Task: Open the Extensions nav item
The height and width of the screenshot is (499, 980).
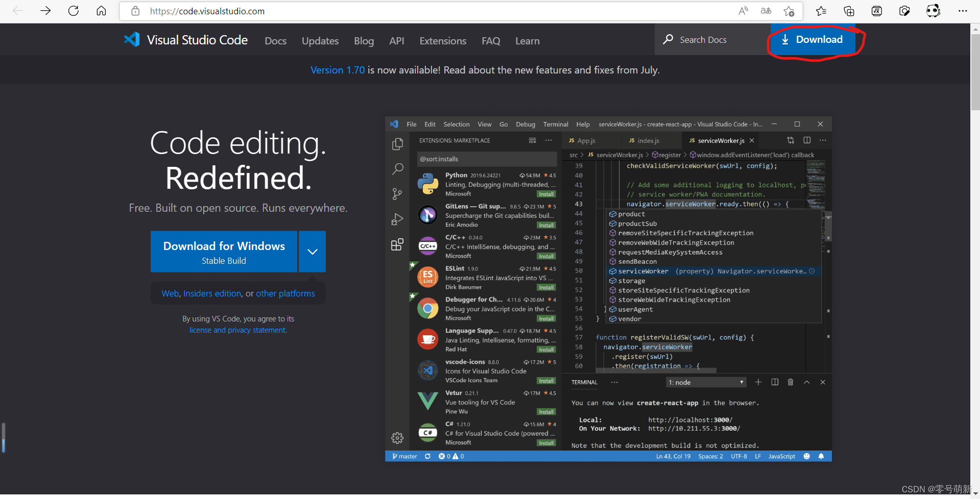Action: point(443,41)
